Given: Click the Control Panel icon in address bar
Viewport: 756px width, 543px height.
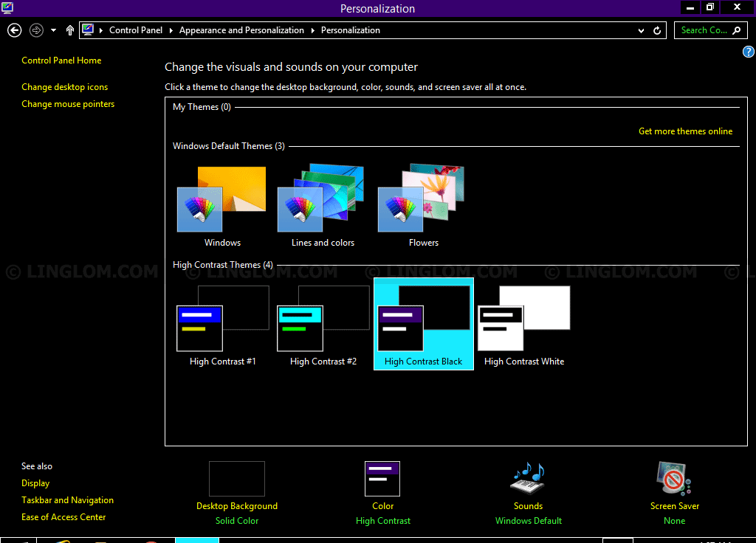Looking at the screenshot, I should point(88,30).
